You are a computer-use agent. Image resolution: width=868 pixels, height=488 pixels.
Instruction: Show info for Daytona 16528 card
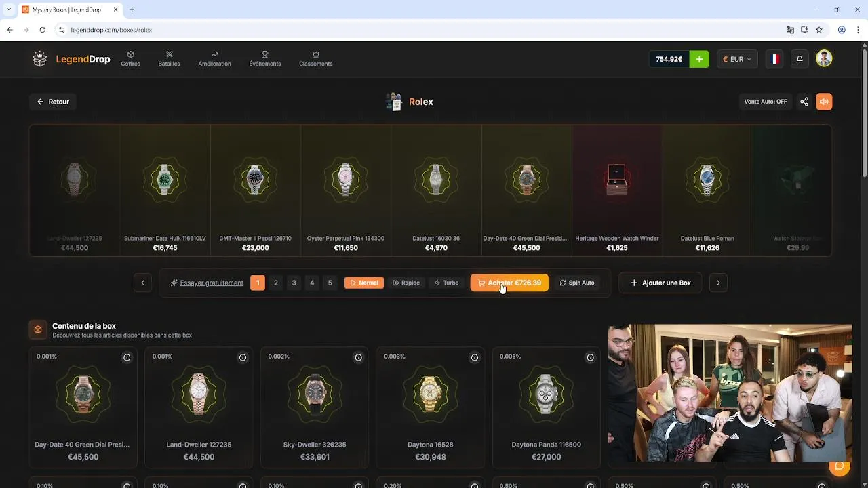(x=475, y=357)
